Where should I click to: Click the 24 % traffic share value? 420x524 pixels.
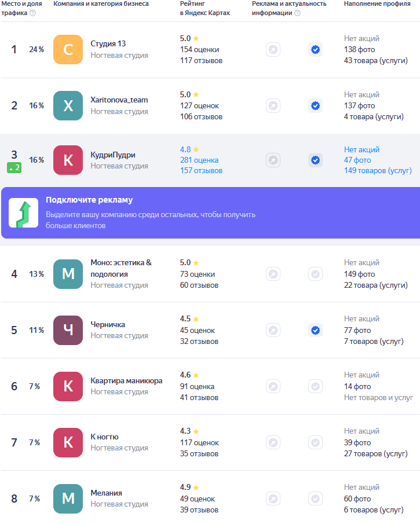pyautogui.click(x=36, y=49)
